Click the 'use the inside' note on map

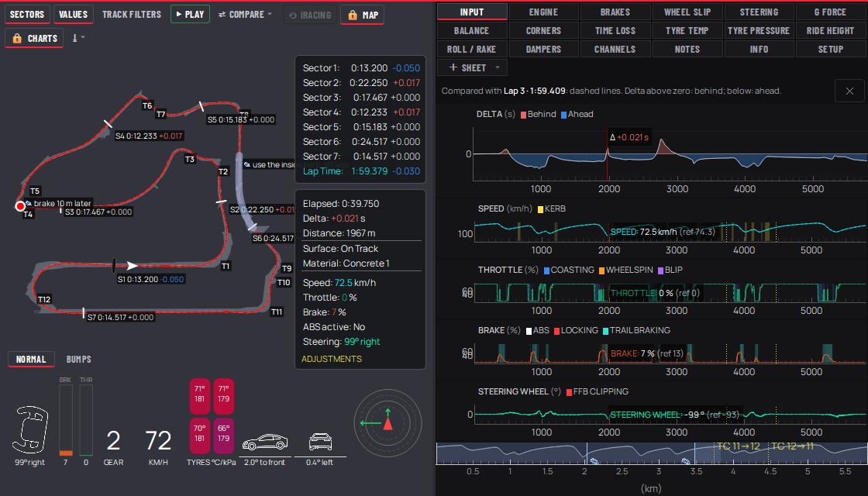(270, 164)
